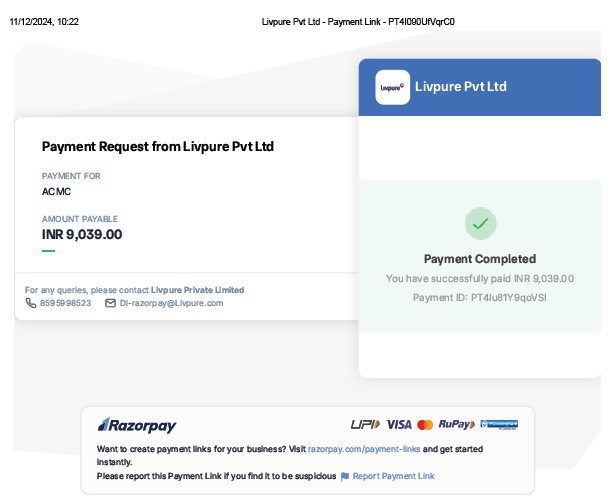The width and height of the screenshot is (610, 500).
Task: Click Payment ID: PT4Iu81Y9qoVSI
Action: coord(480,298)
